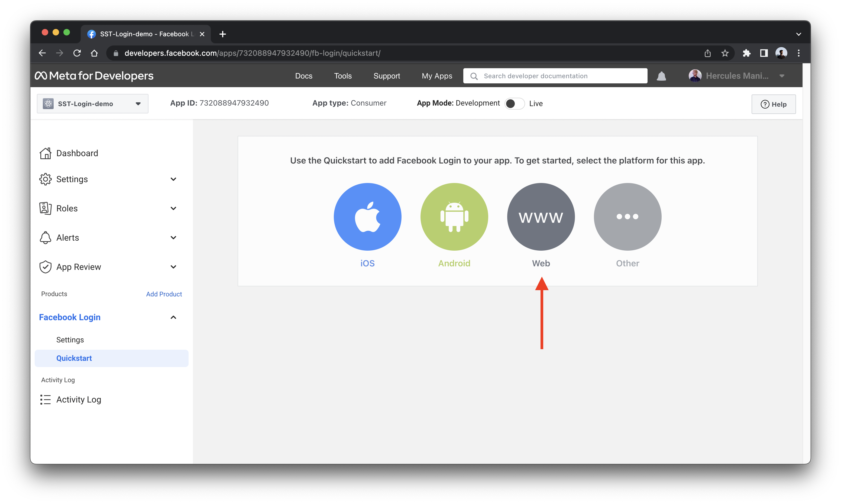Viewport: 841px width, 504px height.
Task: Select the Other platform icon
Action: click(627, 217)
